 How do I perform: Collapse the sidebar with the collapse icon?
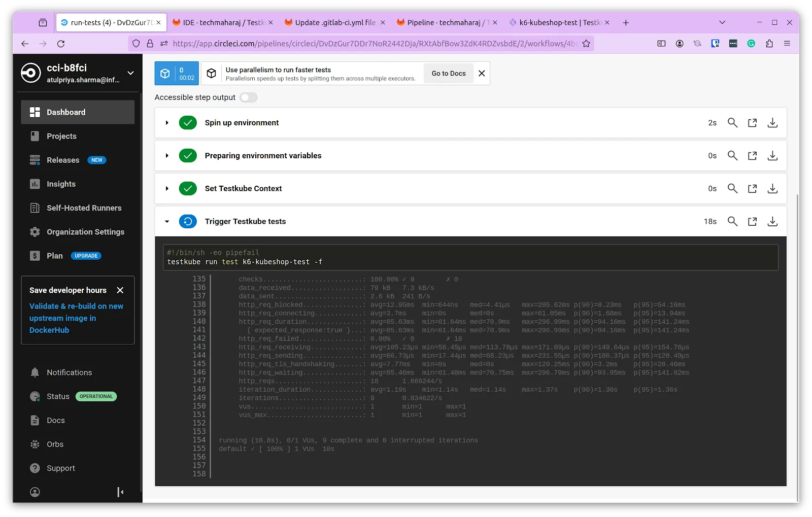tap(120, 492)
